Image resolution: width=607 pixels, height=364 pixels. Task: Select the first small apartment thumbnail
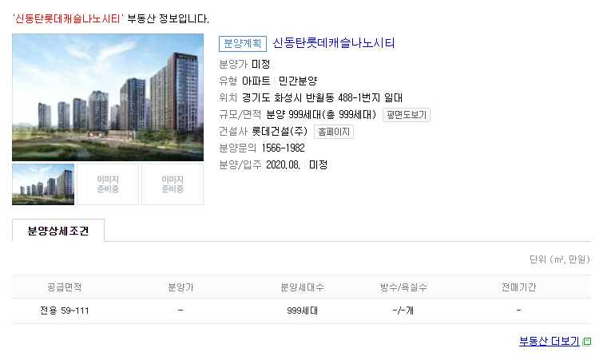(x=43, y=184)
